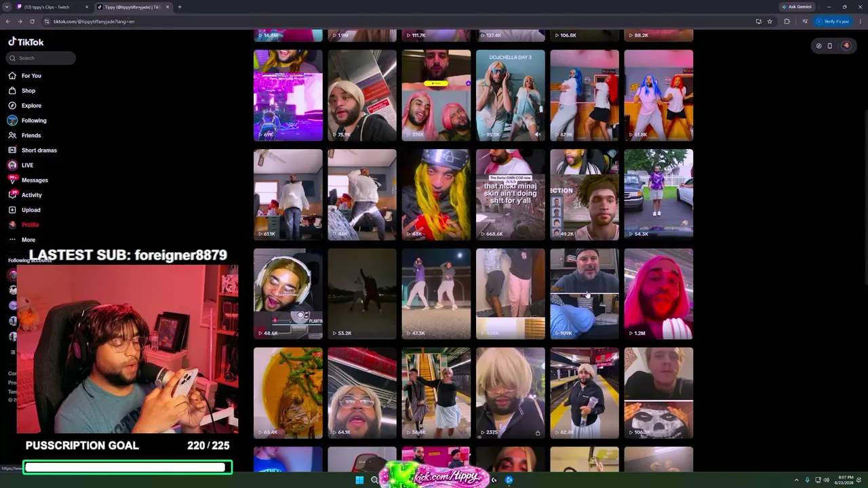This screenshot has width=868, height=488.
Task: Open the volume control in system tray
Action: 826,480
